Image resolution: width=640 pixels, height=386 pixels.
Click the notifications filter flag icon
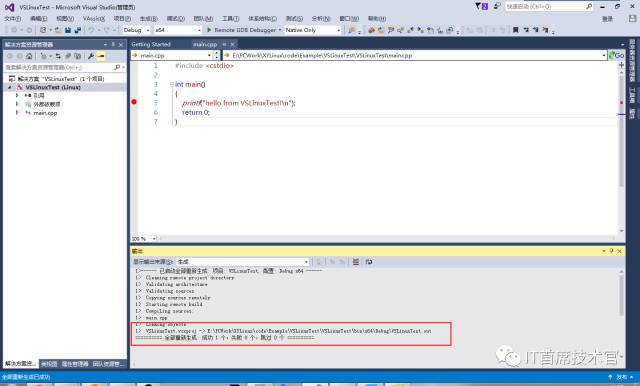[x=481, y=7]
